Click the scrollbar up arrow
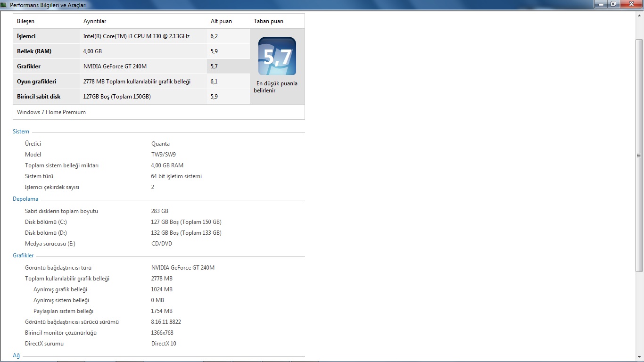 point(639,16)
